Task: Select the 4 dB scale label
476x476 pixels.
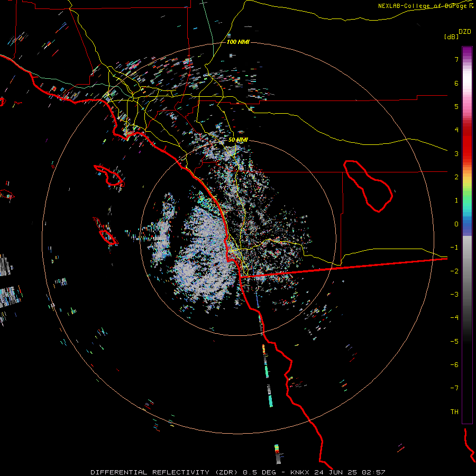Action: click(x=456, y=130)
